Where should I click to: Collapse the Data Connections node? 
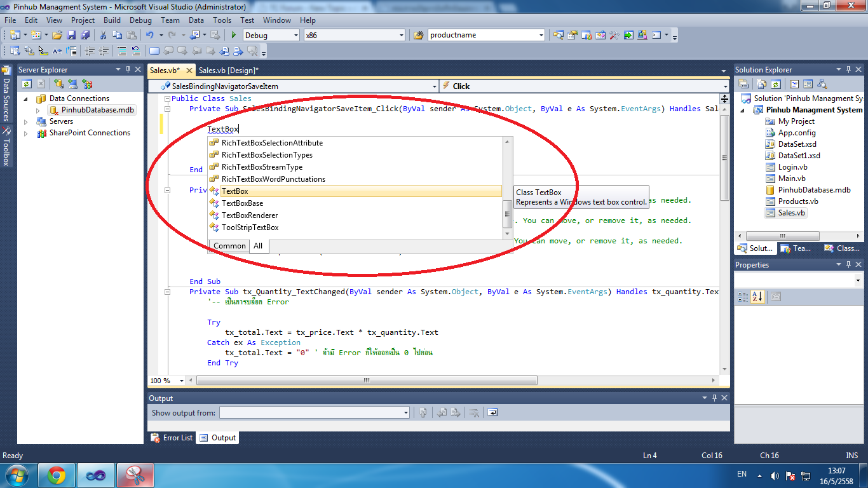(x=26, y=98)
